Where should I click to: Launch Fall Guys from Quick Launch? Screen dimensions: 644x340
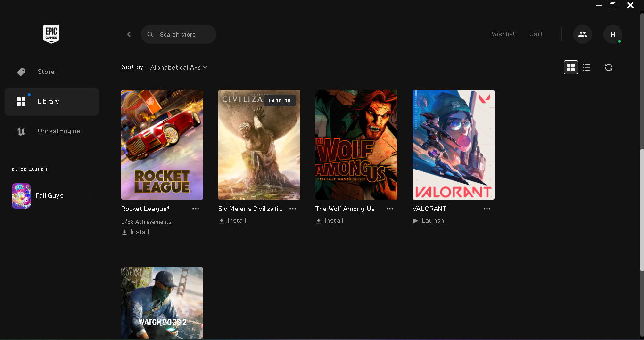(50, 195)
